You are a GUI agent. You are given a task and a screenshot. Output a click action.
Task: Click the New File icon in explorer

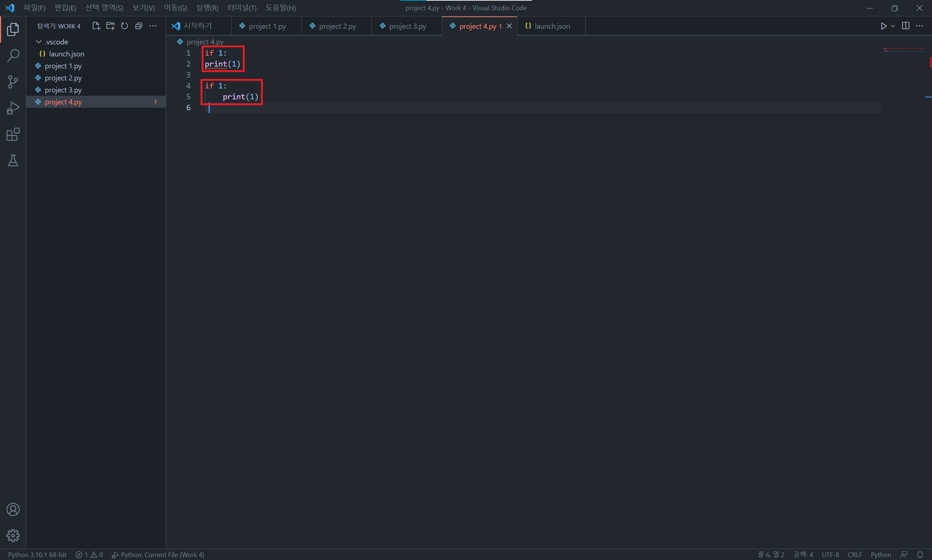click(96, 26)
